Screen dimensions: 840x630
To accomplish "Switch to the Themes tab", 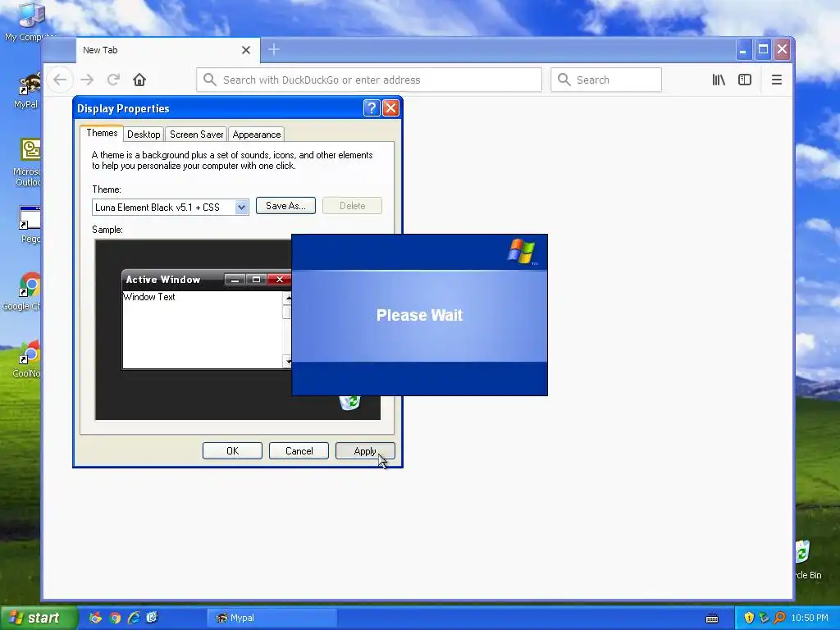I will coord(102,133).
